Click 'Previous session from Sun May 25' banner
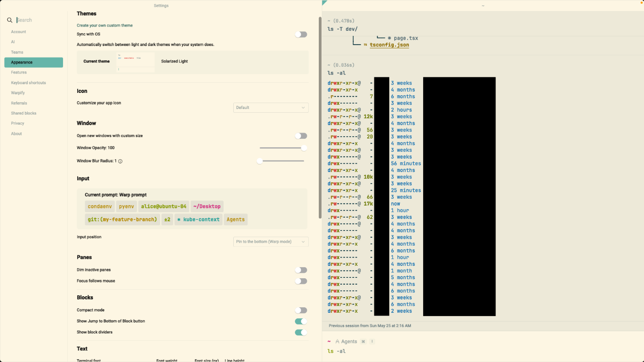Image resolution: width=644 pixels, height=362 pixels. tap(370, 326)
